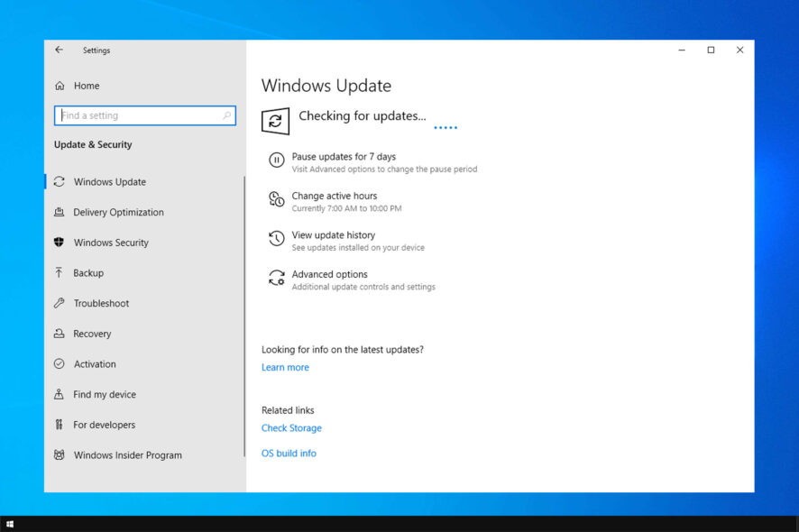The width and height of the screenshot is (799, 532).
Task: Click the advanced options gear icon
Action: click(277, 279)
